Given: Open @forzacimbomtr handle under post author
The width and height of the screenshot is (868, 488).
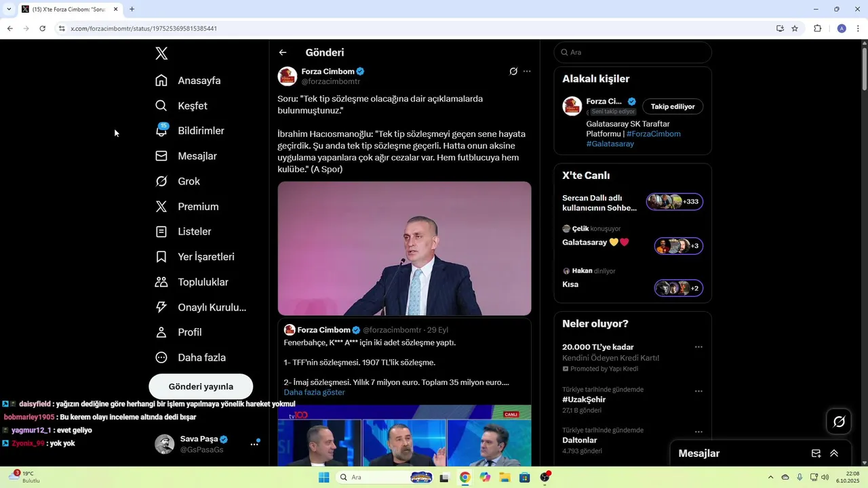Looking at the screenshot, I should [331, 81].
